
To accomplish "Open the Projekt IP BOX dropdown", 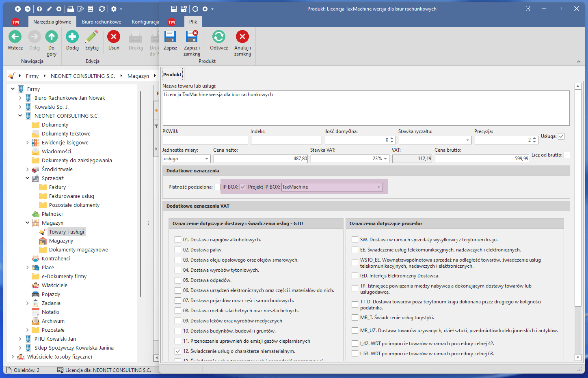I will tap(379, 187).
